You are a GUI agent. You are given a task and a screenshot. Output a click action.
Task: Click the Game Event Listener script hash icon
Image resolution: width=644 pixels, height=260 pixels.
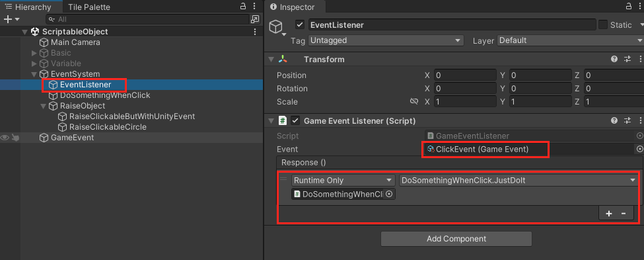283,121
